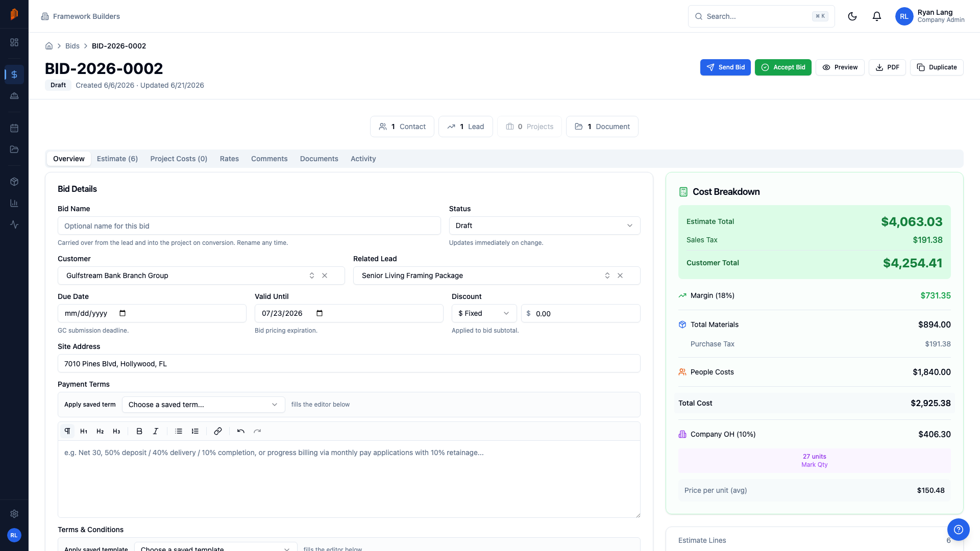
Task: Click the Discount amount field
Action: click(581, 313)
